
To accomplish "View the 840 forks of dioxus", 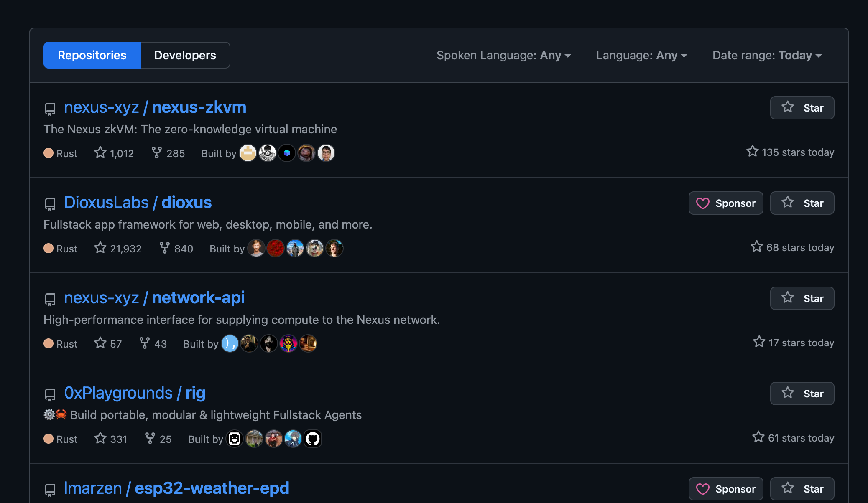I will (176, 249).
